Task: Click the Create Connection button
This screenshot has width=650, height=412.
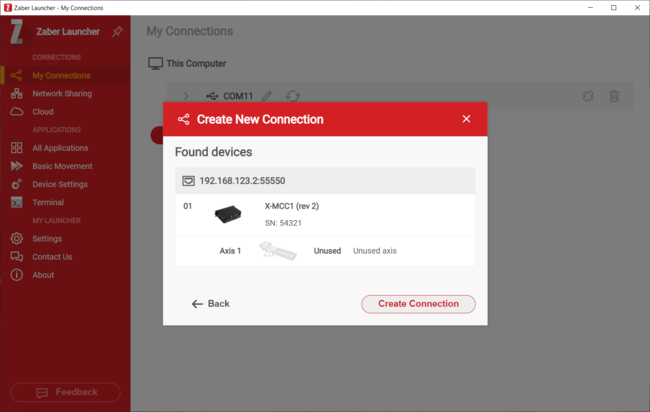Action: (418, 304)
